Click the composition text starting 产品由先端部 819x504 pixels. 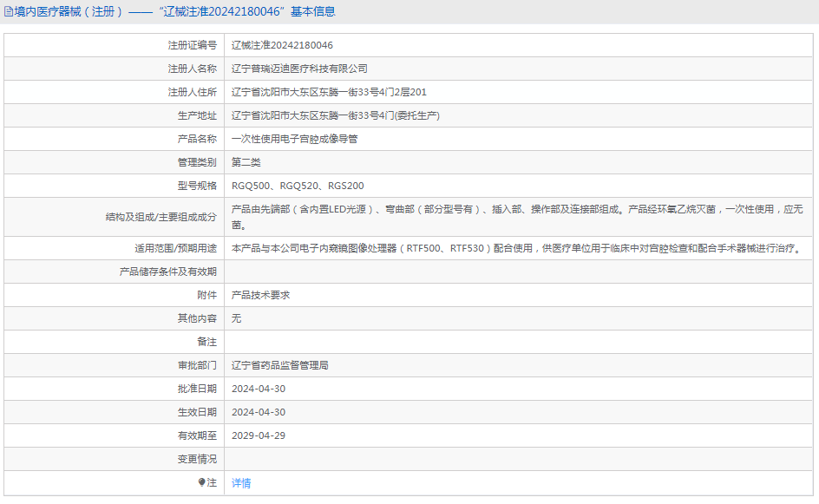(517, 217)
